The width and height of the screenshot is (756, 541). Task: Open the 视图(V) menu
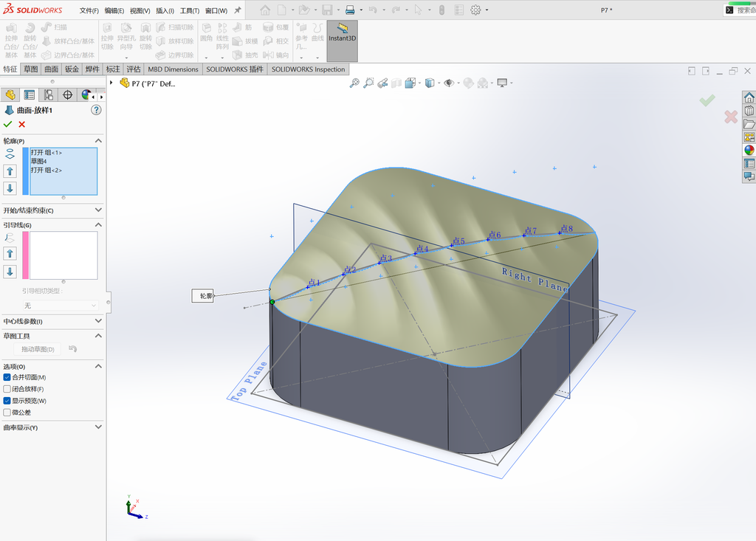[140, 10]
